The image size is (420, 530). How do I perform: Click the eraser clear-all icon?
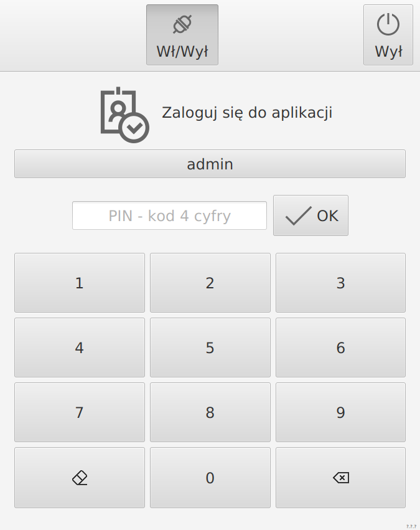coord(80,478)
